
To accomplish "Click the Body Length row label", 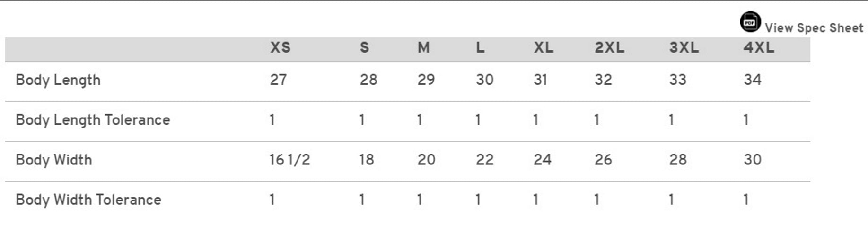I will click(58, 80).
